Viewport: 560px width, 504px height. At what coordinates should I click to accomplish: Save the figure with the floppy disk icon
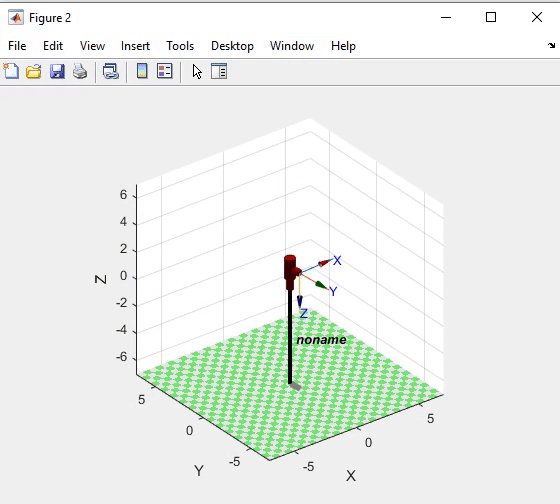tap(57, 71)
